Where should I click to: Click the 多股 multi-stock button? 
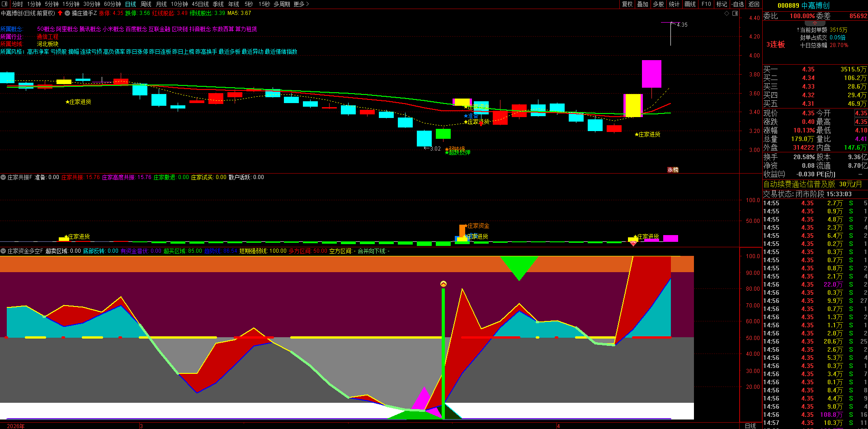(x=659, y=4)
